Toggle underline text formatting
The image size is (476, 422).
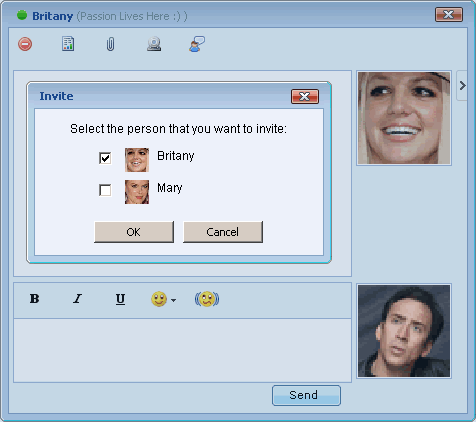pos(120,299)
